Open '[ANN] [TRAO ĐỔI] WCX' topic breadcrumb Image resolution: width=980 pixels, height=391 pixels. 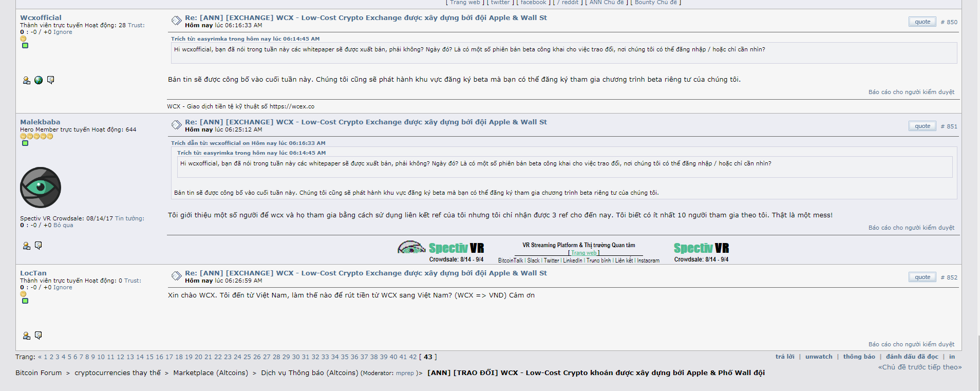click(x=596, y=373)
